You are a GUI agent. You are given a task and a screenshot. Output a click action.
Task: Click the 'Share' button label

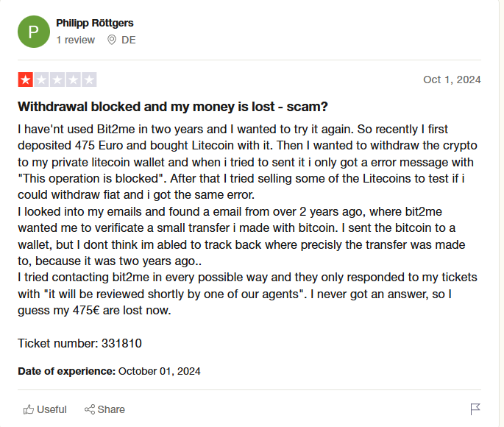(x=111, y=409)
